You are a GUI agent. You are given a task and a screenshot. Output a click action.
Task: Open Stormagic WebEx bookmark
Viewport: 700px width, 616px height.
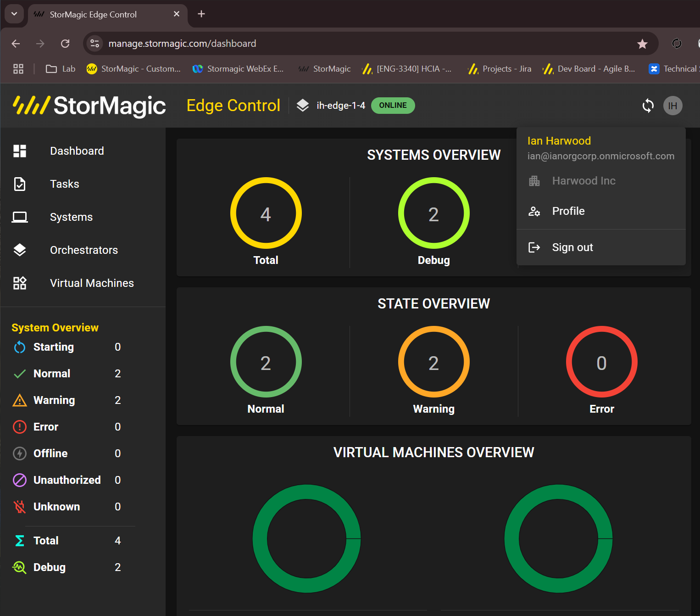[239, 69]
